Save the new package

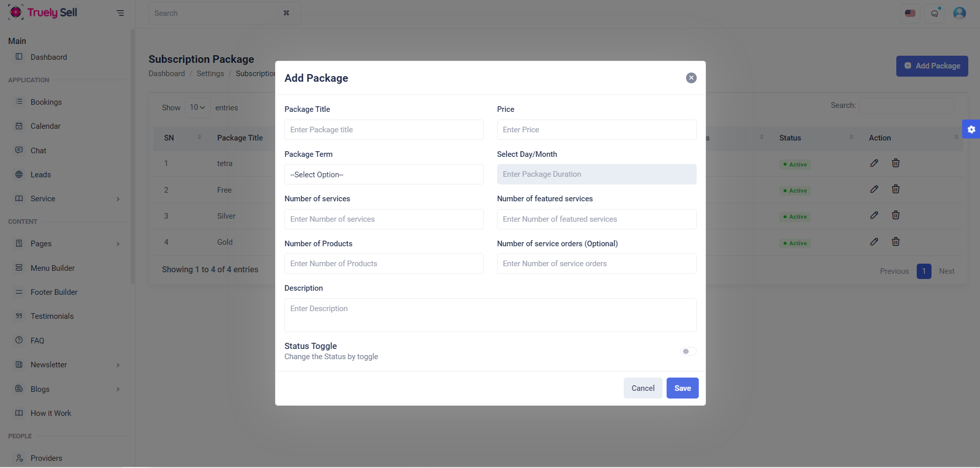click(682, 388)
